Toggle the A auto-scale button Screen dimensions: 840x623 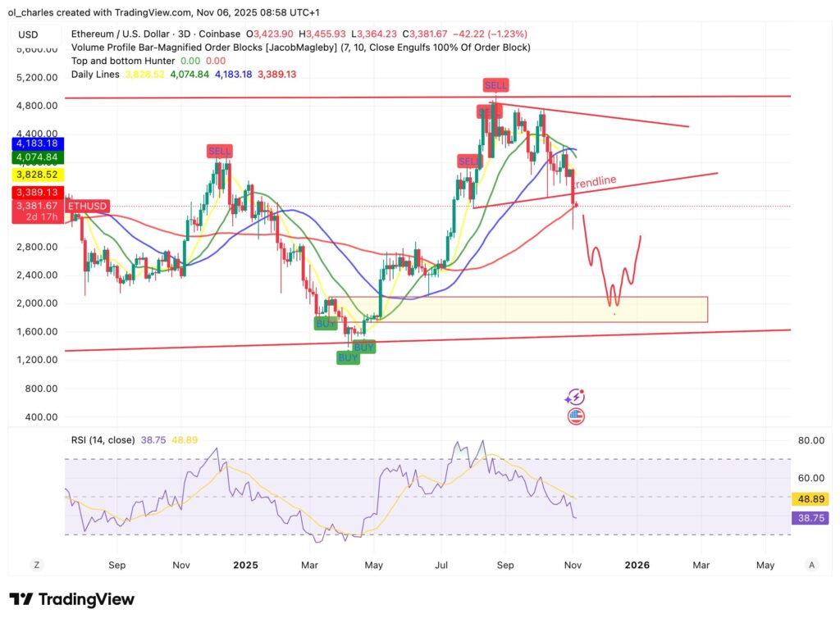(810, 565)
